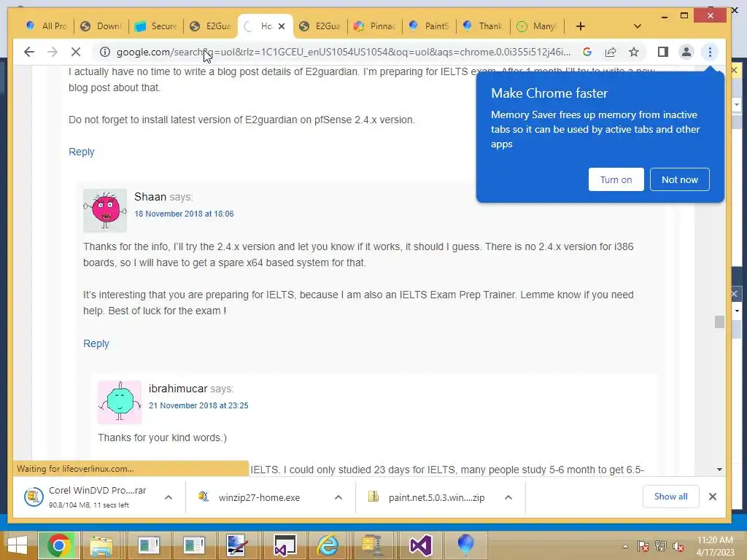
Task: Share this page using the share icon
Action: coord(611,52)
